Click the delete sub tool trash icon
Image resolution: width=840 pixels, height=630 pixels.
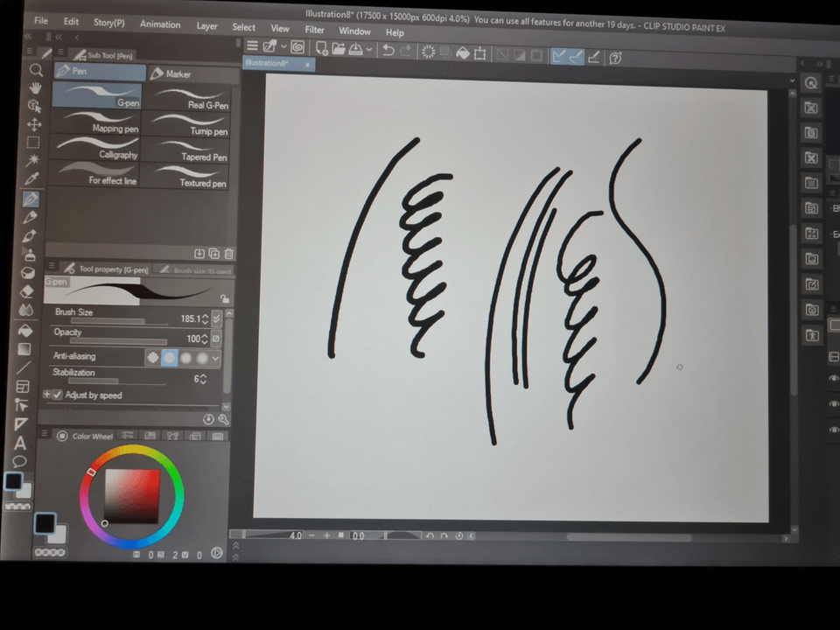pos(229,254)
